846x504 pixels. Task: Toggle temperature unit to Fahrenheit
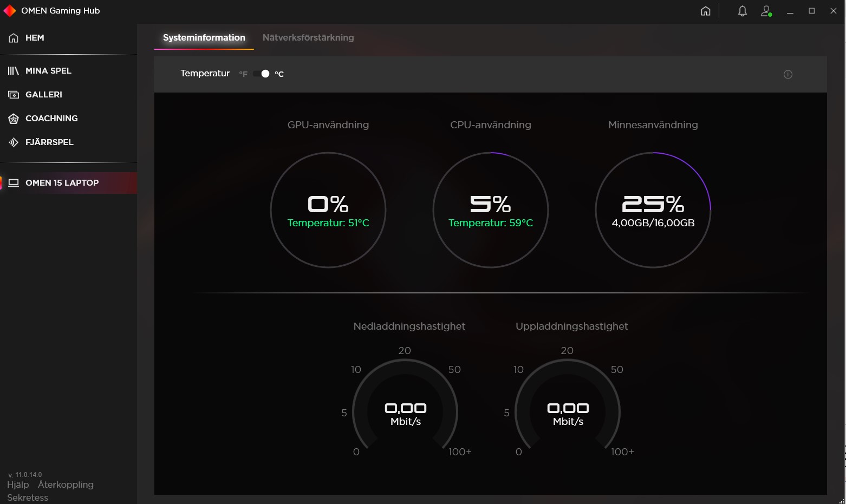(x=243, y=74)
